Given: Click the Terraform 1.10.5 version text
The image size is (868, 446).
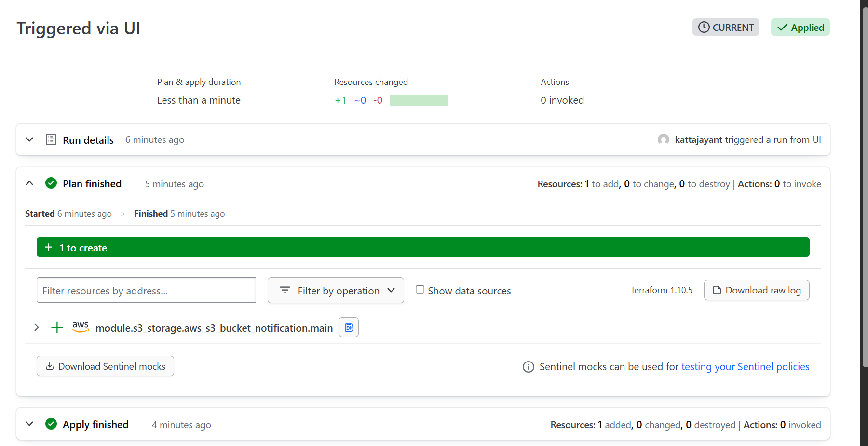Looking at the screenshot, I should (x=661, y=290).
